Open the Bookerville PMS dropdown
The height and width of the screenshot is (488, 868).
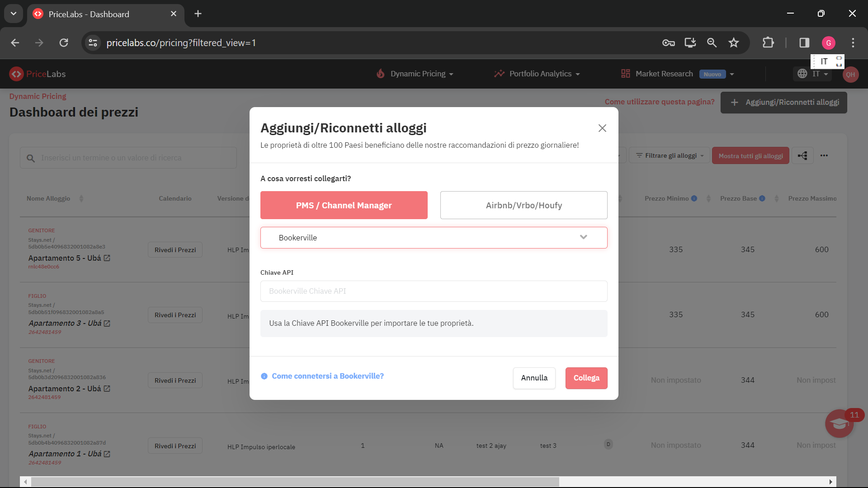(x=434, y=238)
